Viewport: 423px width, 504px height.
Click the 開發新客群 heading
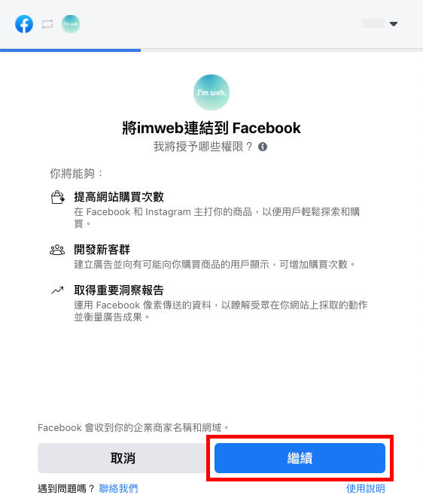(x=102, y=250)
